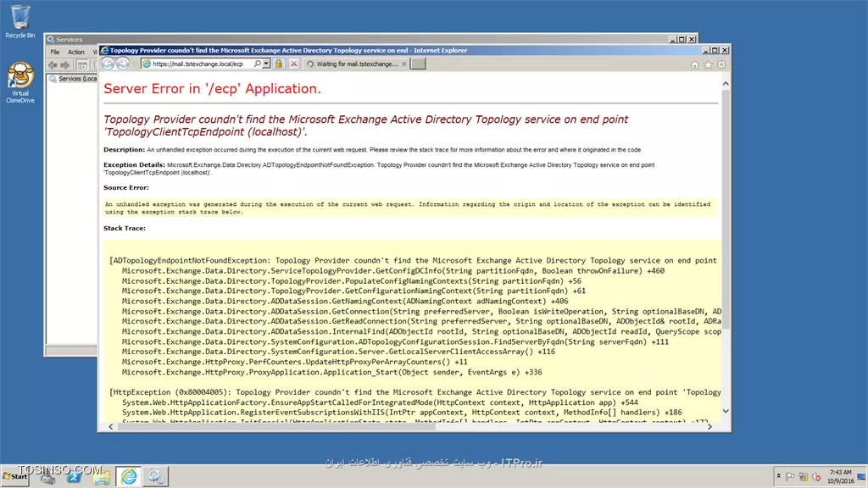The width and height of the screenshot is (868, 488).
Task: Click the UpdateHttpProxyPerArrayCounters stack line
Action: [294, 362]
